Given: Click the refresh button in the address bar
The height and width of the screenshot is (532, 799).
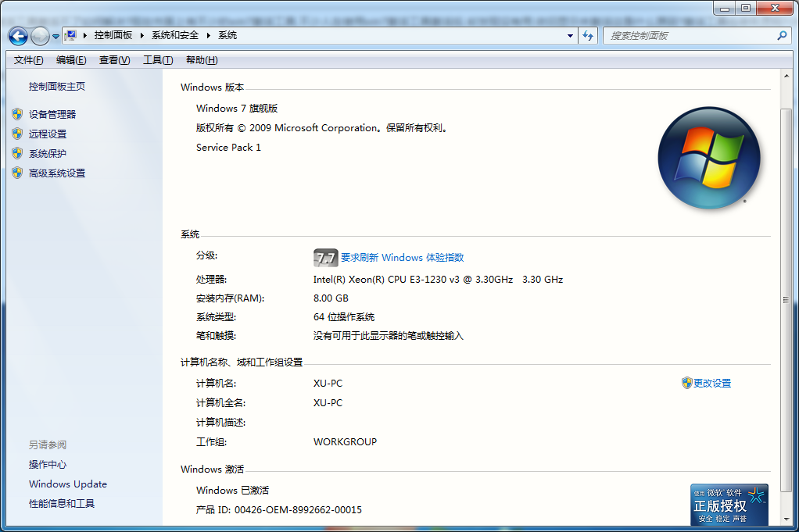Looking at the screenshot, I should click(x=587, y=35).
